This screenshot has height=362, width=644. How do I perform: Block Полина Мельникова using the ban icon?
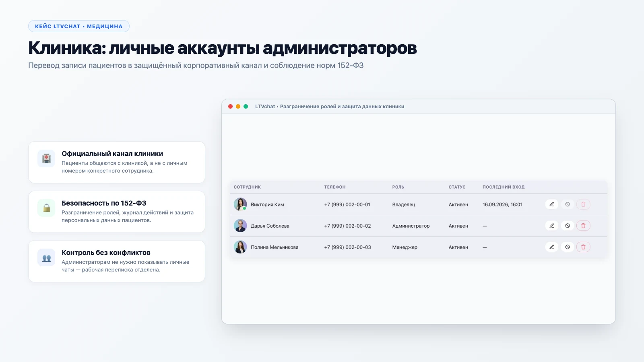pos(568,247)
